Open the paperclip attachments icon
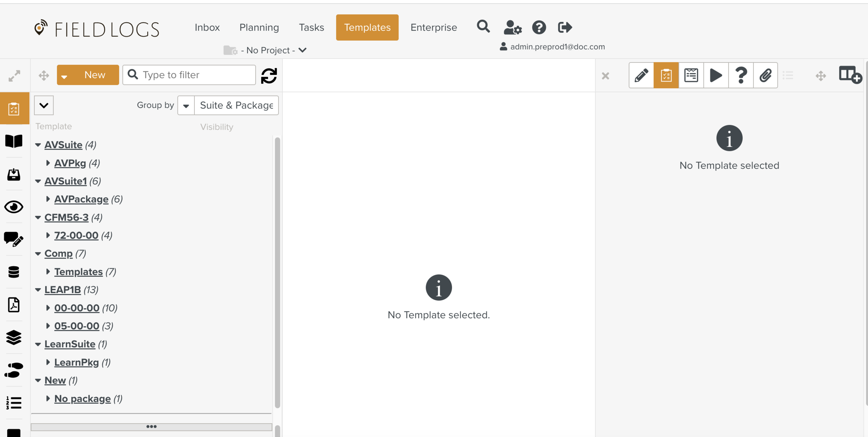The width and height of the screenshot is (868, 437). point(765,75)
